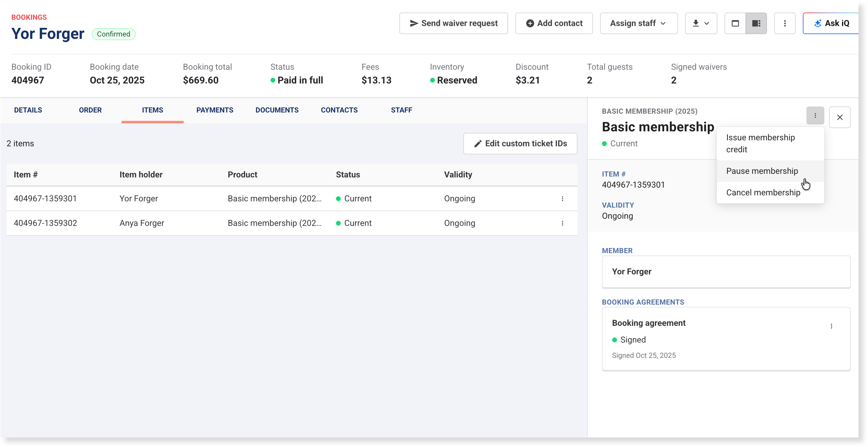
Task: Click Anya Forger in Item holder column
Action: [x=142, y=223]
